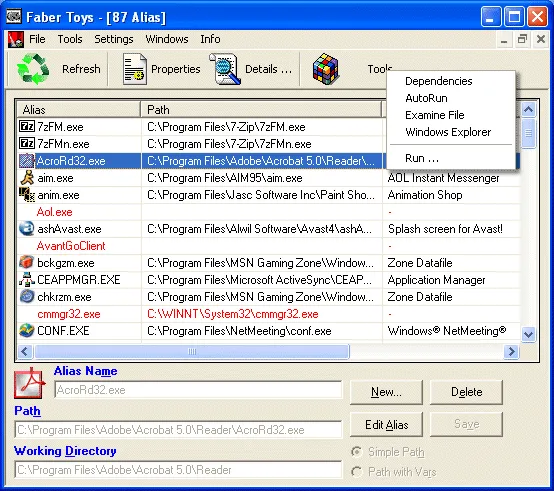Click the ashAvast.exe blue sphere icon
The image size is (554, 491).
(x=26, y=229)
